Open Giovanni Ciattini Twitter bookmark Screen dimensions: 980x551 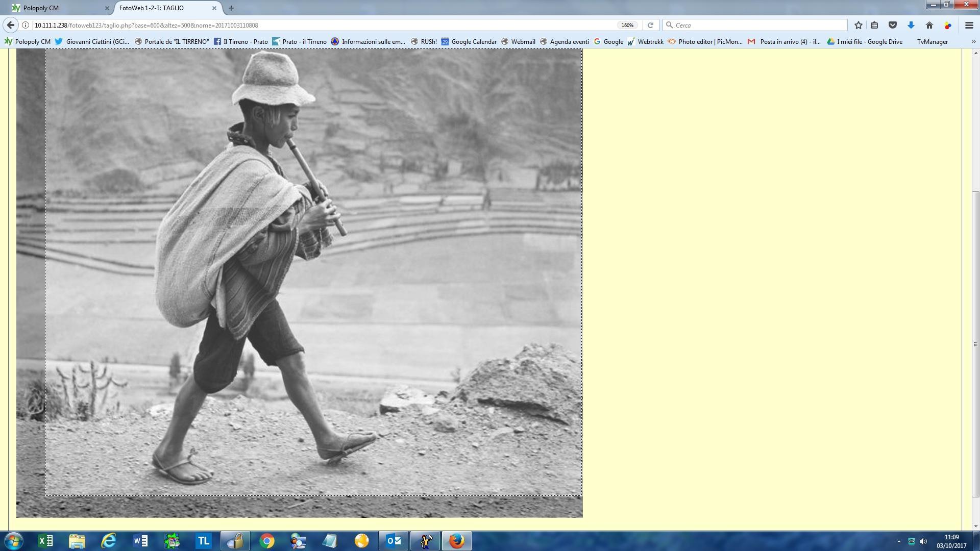(92, 42)
